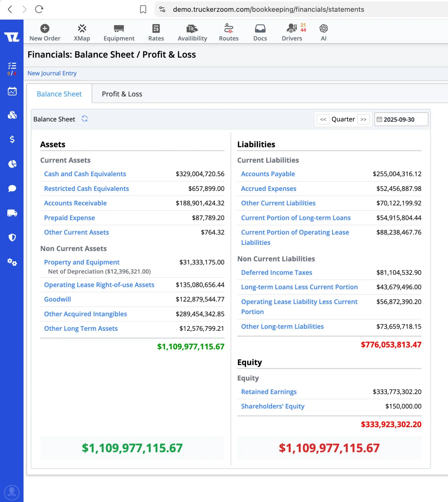The width and height of the screenshot is (448, 502).
Task: Open the sidebar chat bubble icon
Action: pyautogui.click(x=12, y=188)
